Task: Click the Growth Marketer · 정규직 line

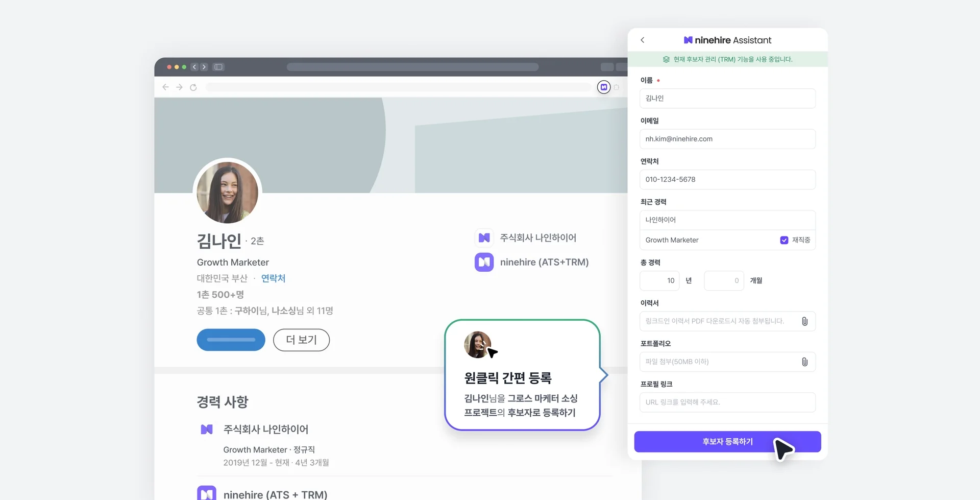Action: pos(269,449)
